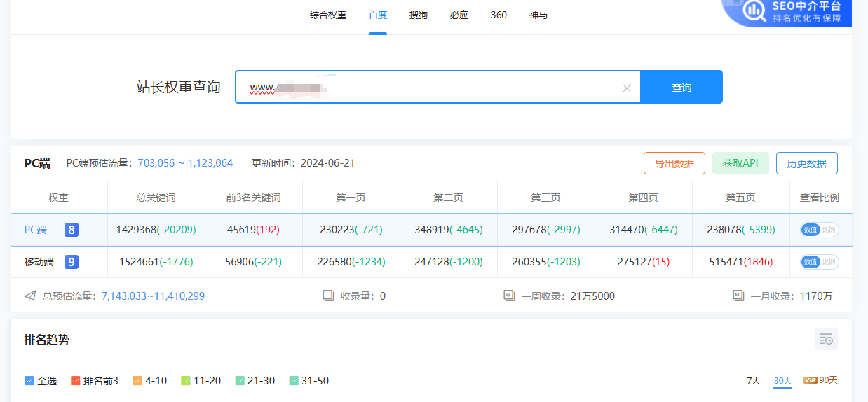The width and height of the screenshot is (868, 402).
Task: Click the 238078(-5399) cell
Action: coord(740,230)
